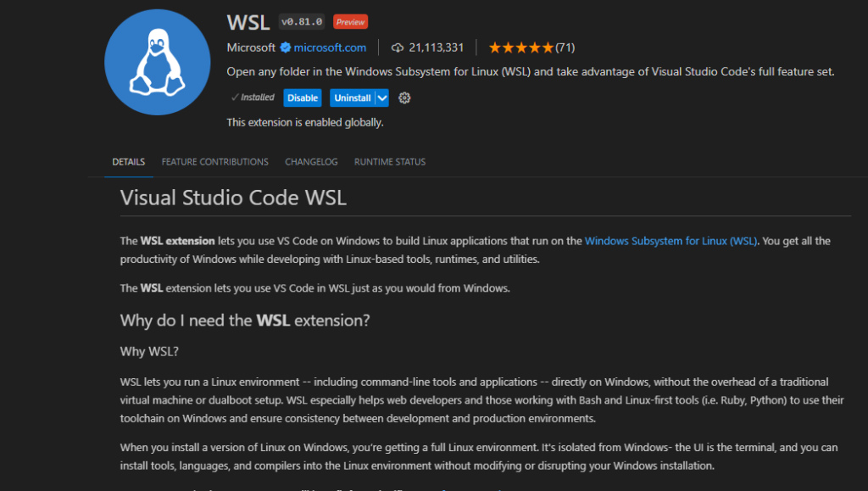Click the Installed status label

tap(253, 98)
